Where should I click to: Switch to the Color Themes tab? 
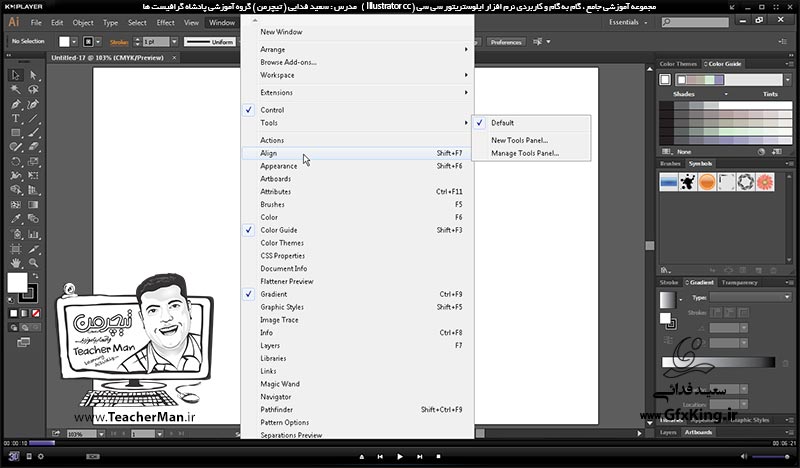click(x=678, y=64)
